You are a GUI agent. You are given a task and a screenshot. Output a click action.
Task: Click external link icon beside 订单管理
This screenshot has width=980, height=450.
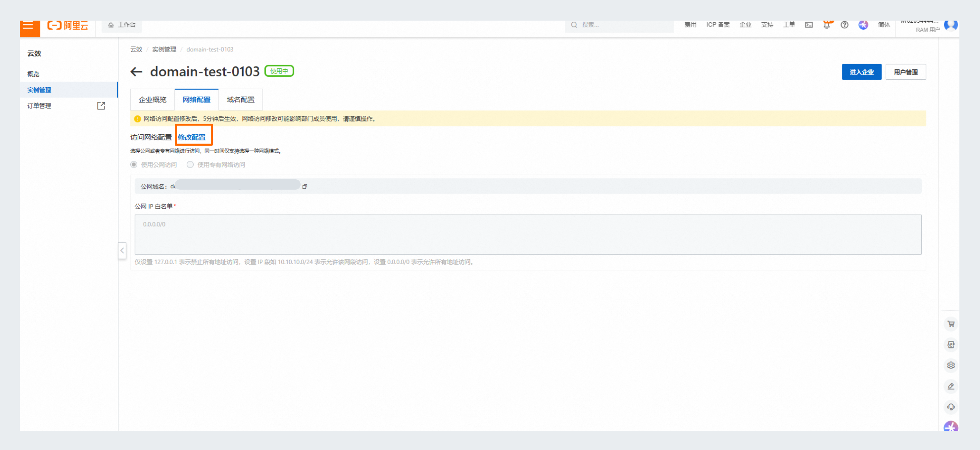tap(101, 106)
